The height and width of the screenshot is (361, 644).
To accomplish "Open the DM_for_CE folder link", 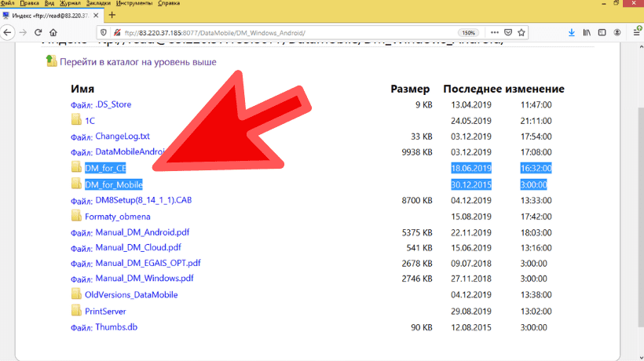I will [105, 168].
